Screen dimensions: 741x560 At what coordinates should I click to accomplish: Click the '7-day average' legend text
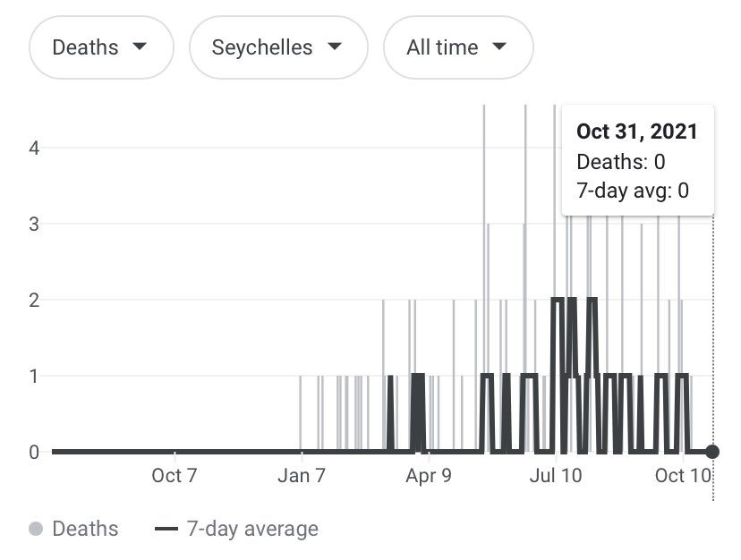pos(253,529)
